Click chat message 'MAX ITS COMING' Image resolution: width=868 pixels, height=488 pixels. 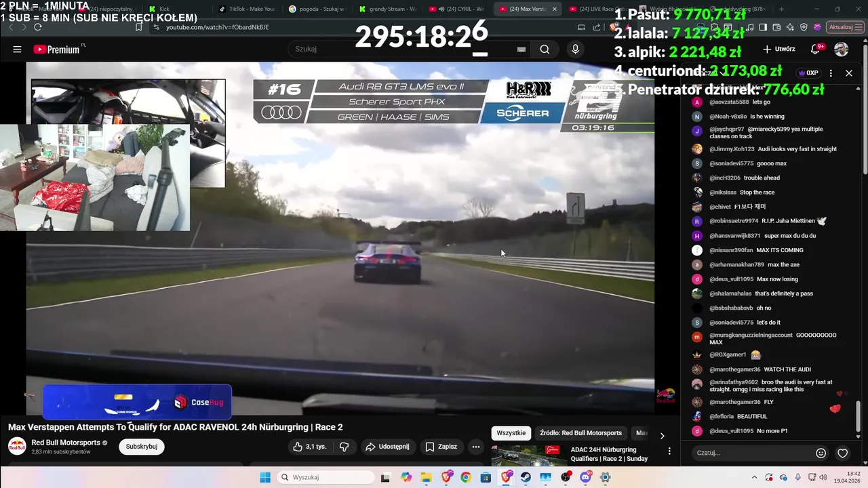pos(780,250)
